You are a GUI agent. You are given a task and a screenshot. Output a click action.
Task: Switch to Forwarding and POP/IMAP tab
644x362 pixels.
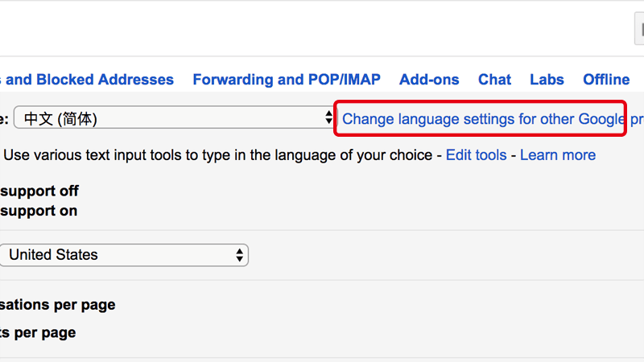click(286, 80)
